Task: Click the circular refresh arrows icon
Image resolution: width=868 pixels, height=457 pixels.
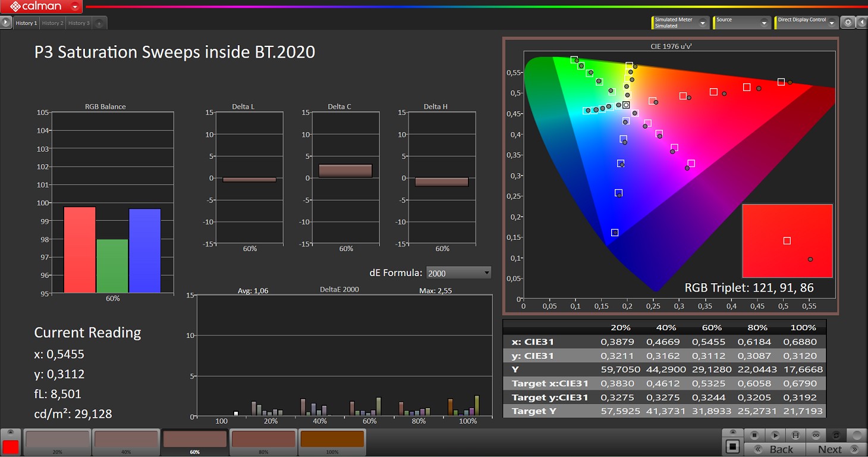Action: 836,436
